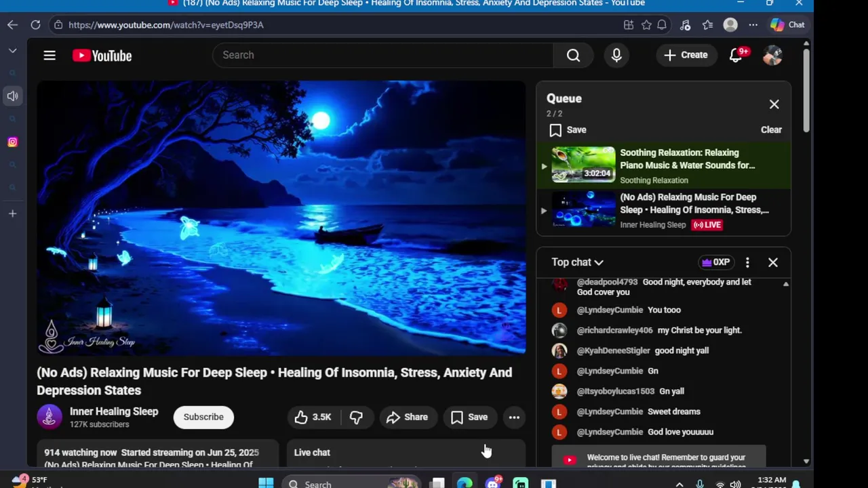Open live chat options menu
868x488 pixels.
pyautogui.click(x=747, y=262)
